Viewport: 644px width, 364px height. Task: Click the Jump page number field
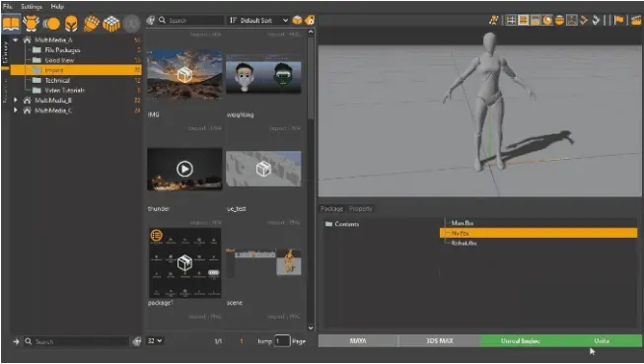tap(282, 341)
